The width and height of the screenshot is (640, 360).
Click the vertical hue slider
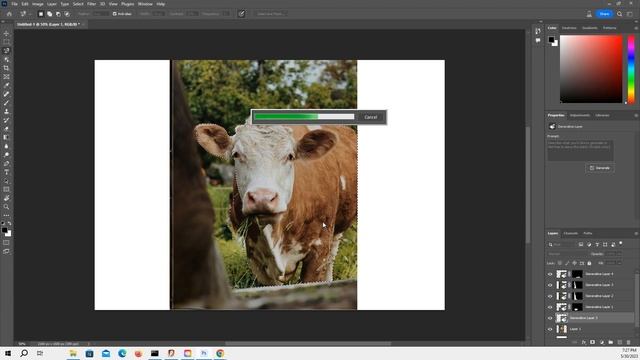pos(631,69)
